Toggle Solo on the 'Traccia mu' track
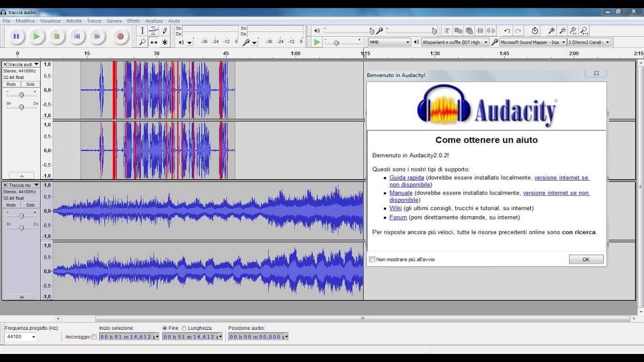The width and height of the screenshot is (644, 362). pyautogui.click(x=30, y=205)
